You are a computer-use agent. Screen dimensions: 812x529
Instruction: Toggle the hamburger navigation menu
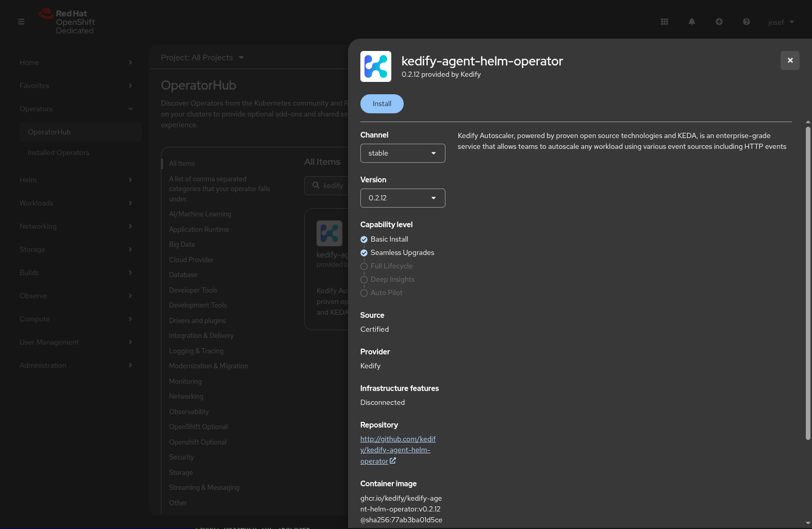point(21,22)
